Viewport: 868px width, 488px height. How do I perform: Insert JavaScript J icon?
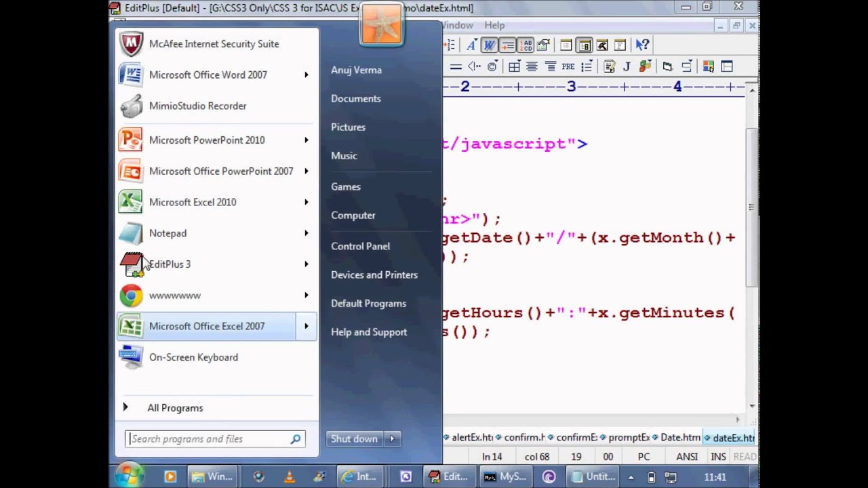point(627,66)
